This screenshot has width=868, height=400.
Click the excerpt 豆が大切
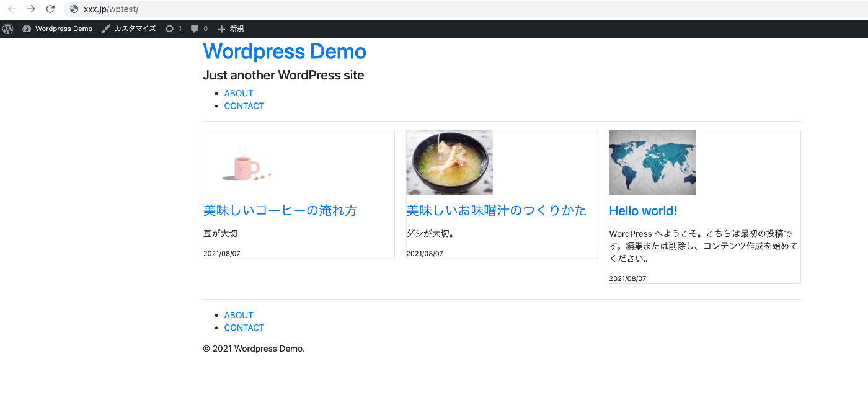click(x=221, y=234)
